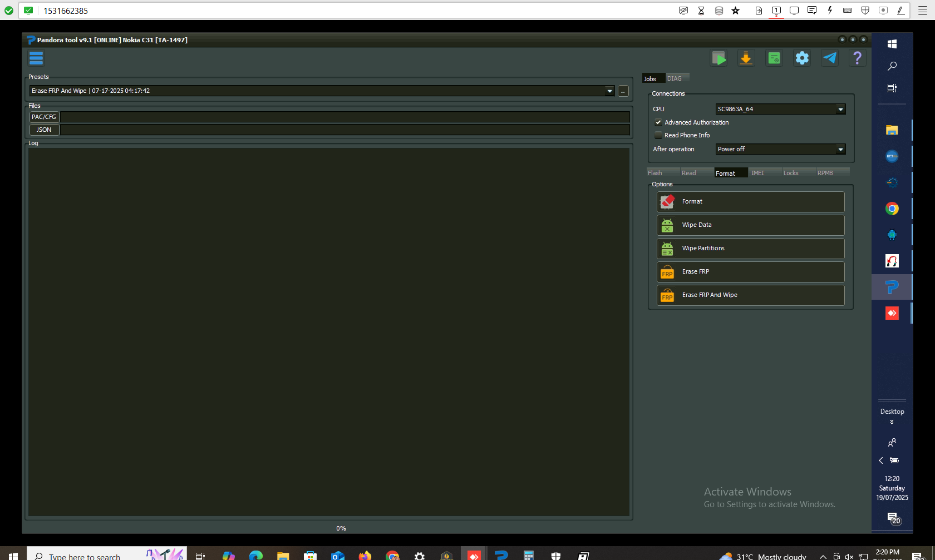Switch to the Jobs tab
Viewport: 935px width, 560px height.
(653, 78)
